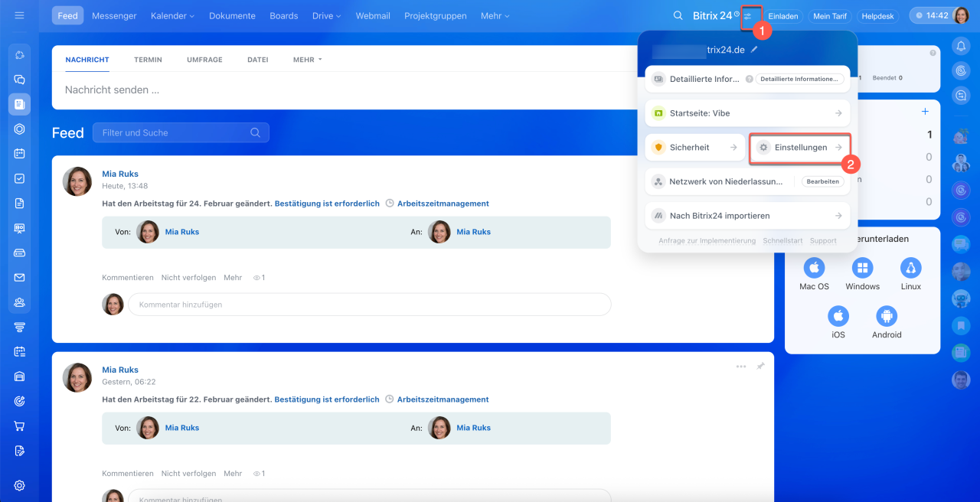The height and width of the screenshot is (502, 980).
Task: Expand the MEHR dropdown in post composer
Action: pos(307,60)
